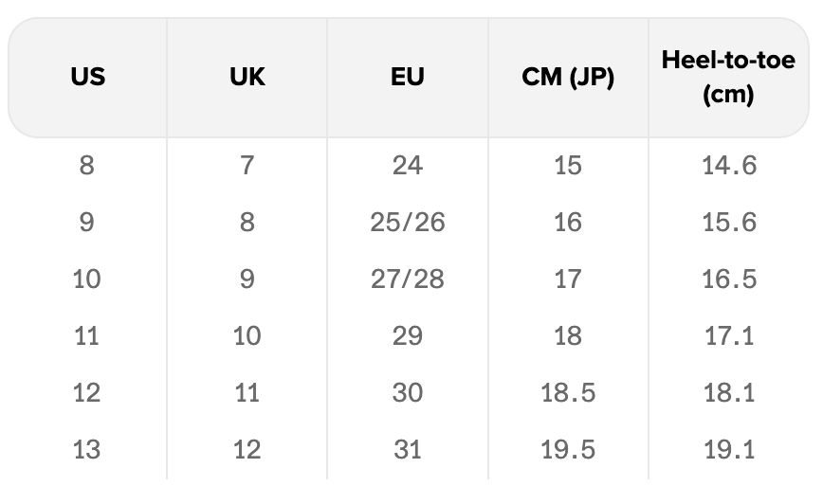Click the Heel-to-toe (cm) column header
The height and width of the screenshot is (504, 823).
pos(728,78)
